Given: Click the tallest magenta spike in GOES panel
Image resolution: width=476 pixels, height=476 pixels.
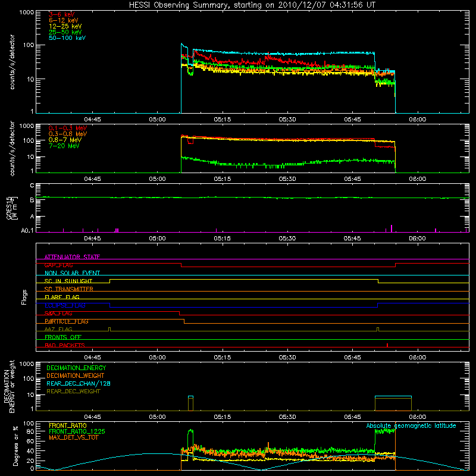Looking at the screenshot, I should 392,228.
